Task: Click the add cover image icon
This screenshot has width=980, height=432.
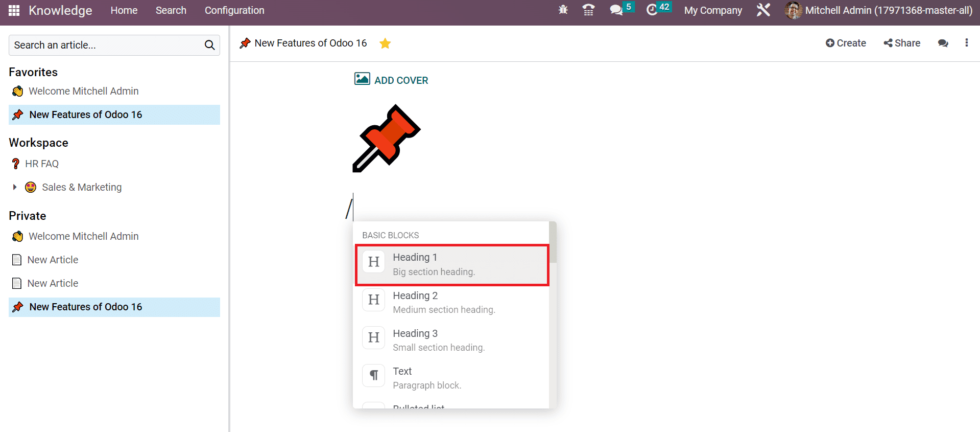Action: [362, 79]
